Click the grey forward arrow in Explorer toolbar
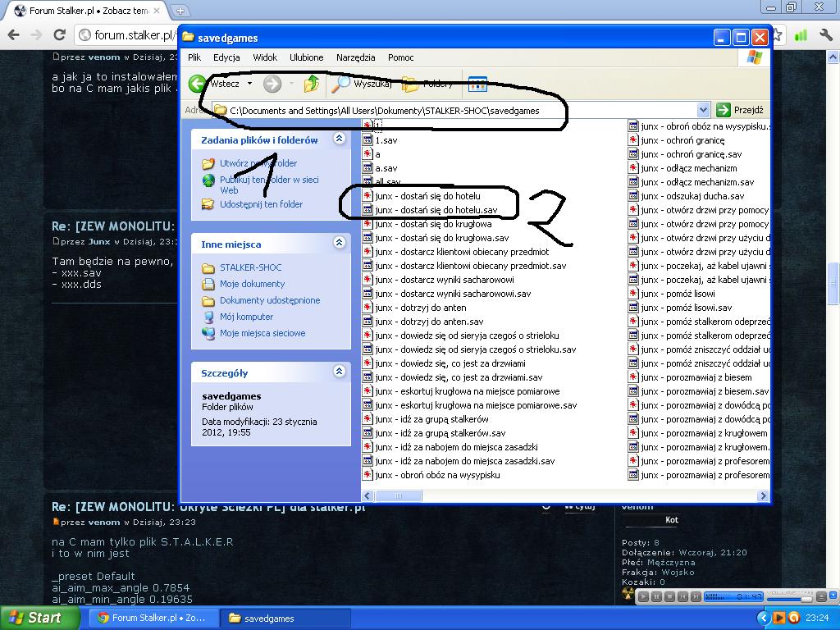This screenshot has height=630, width=840. point(272,84)
